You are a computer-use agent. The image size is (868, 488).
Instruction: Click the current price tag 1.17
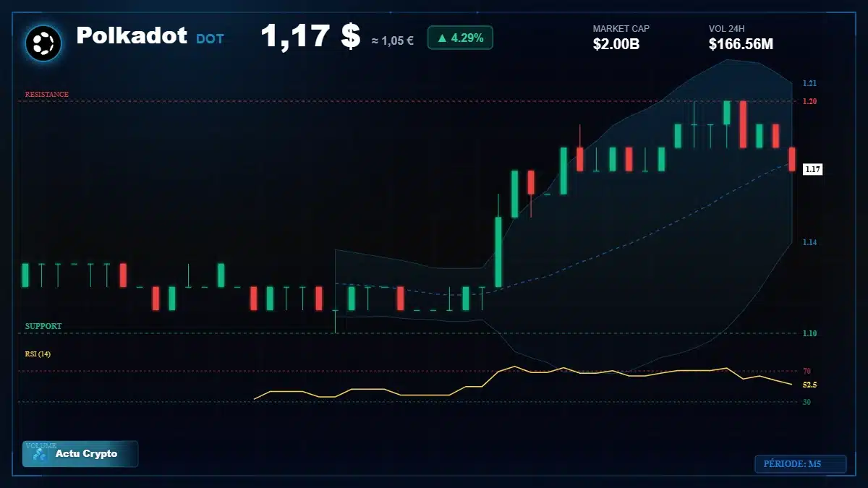[x=813, y=169]
